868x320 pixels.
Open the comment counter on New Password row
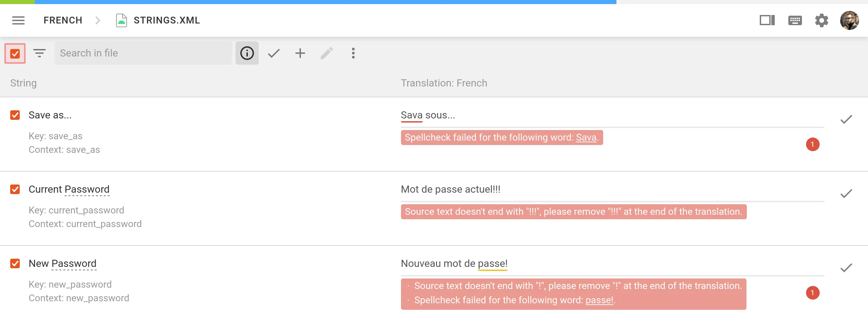(813, 292)
